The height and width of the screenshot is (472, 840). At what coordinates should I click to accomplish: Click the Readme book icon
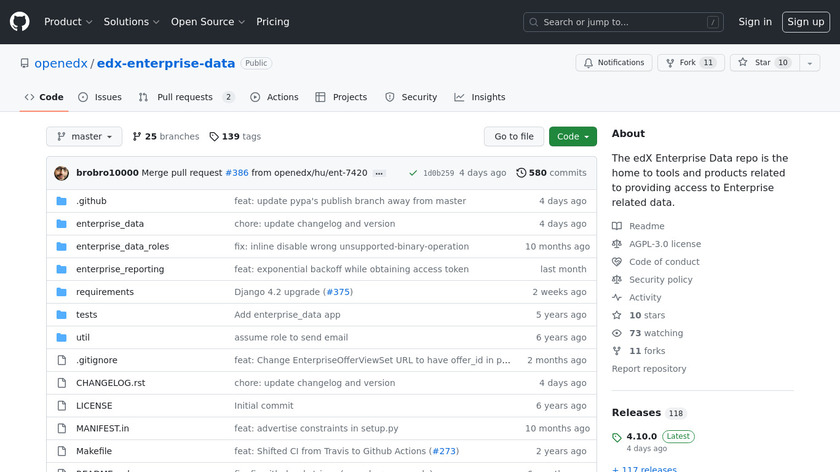[617, 226]
